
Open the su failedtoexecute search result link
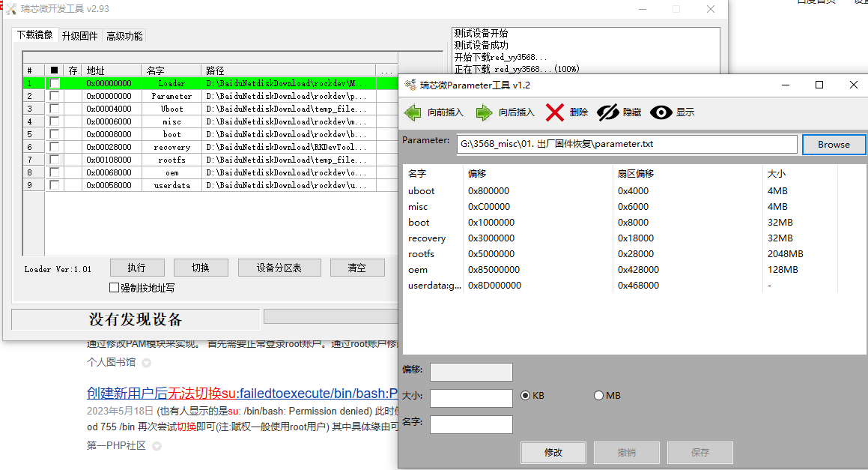click(x=243, y=393)
